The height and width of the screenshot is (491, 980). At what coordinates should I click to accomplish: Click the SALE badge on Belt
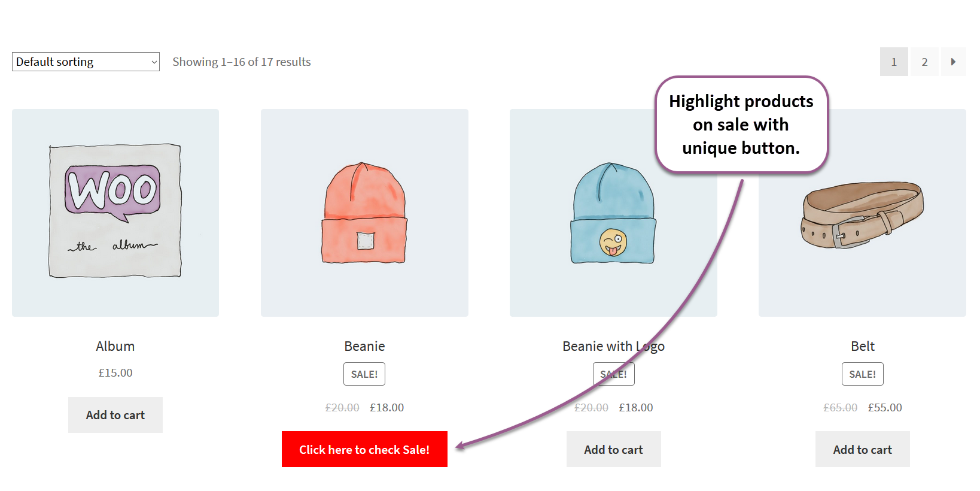[x=862, y=374]
